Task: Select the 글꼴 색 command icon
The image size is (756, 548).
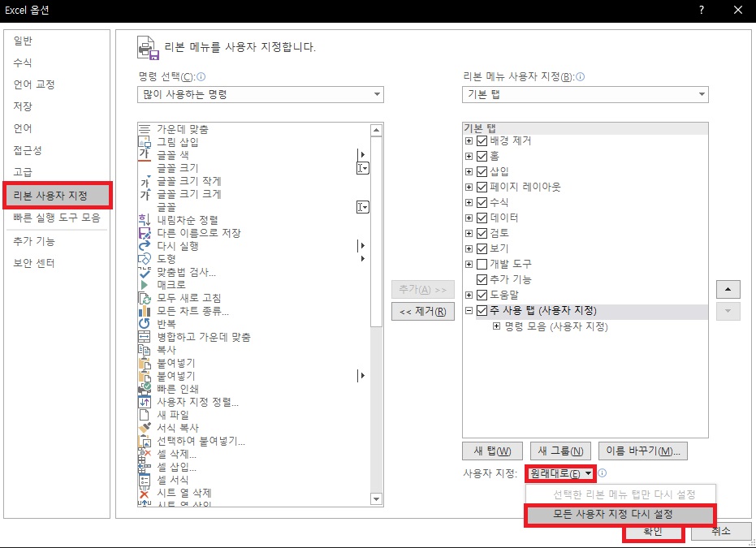Action: point(145,155)
